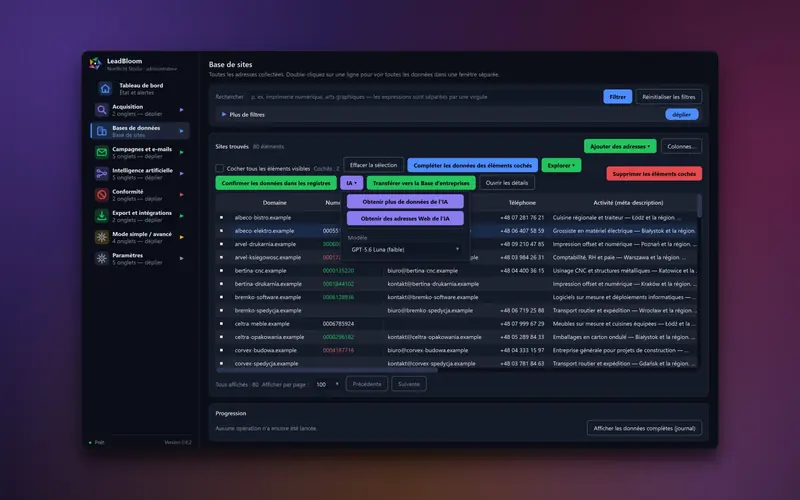Expand the Conformité section arrow
The image size is (800, 500).
tap(181, 195)
